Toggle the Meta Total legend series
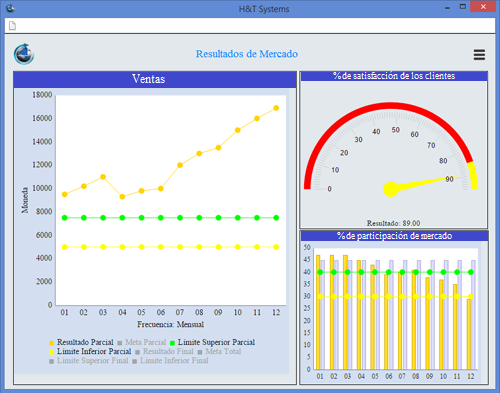The height and width of the screenshot is (393, 500). point(219,351)
